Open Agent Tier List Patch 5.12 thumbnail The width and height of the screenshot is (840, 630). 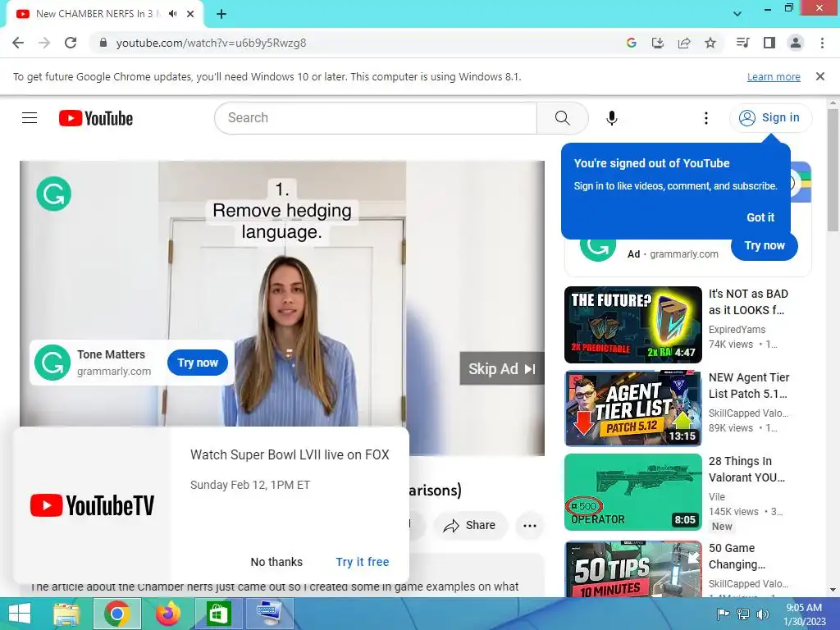click(x=633, y=409)
